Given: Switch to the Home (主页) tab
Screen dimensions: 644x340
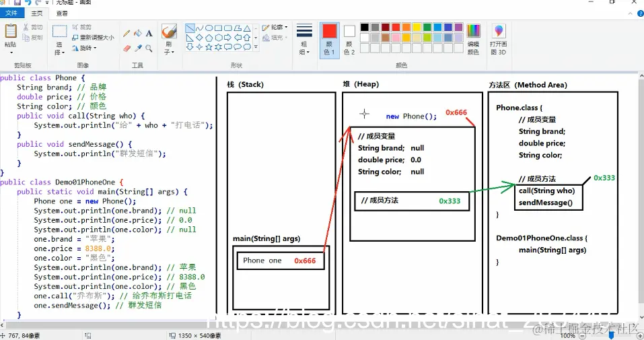Looking at the screenshot, I should tap(37, 13).
